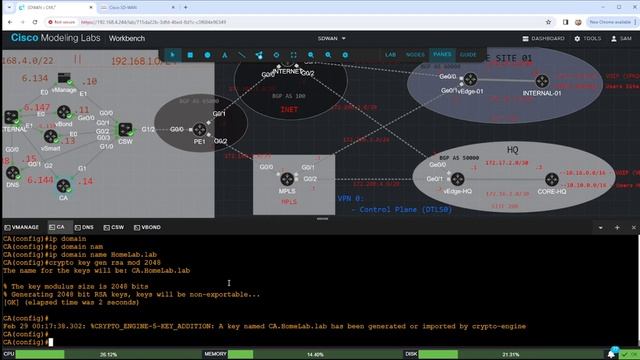Select the line annotation tool

pos(242,55)
